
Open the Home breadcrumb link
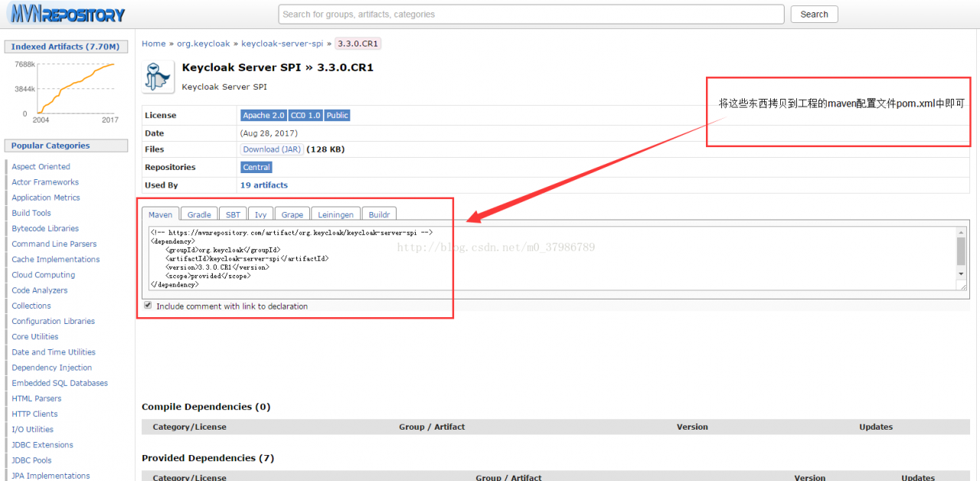click(x=153, y=44)
